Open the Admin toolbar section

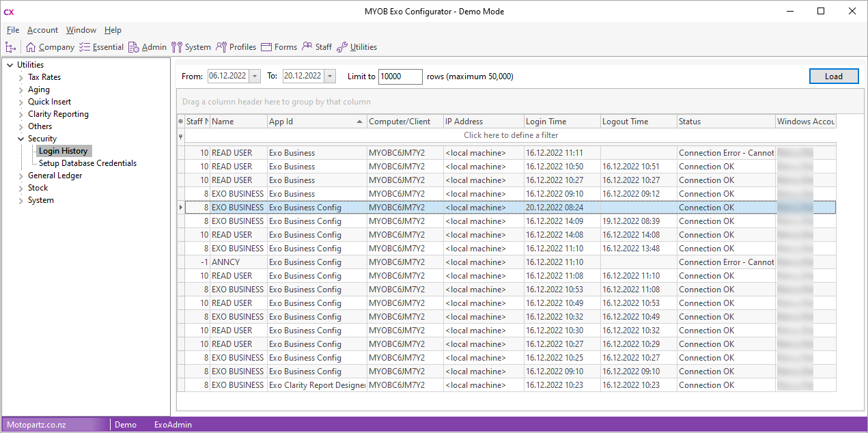tap(148, 47)
